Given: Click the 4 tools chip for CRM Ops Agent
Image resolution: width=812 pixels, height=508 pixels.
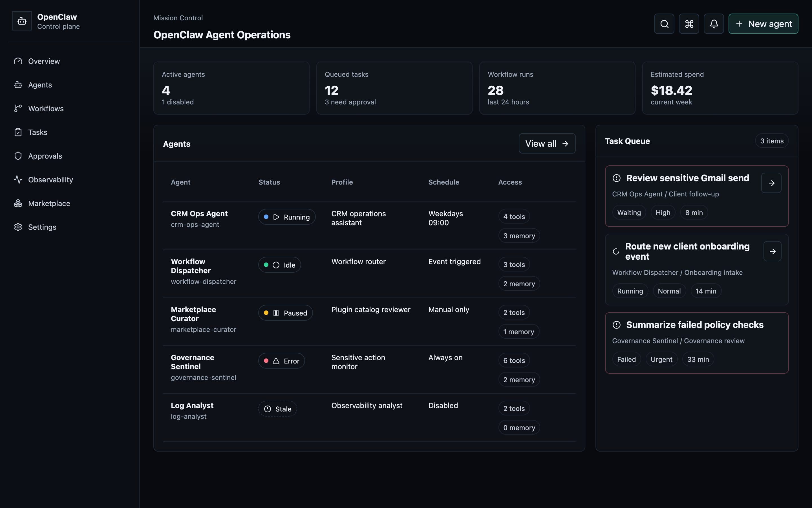Looking at the screenshot, I should click(x=514, y=216).
